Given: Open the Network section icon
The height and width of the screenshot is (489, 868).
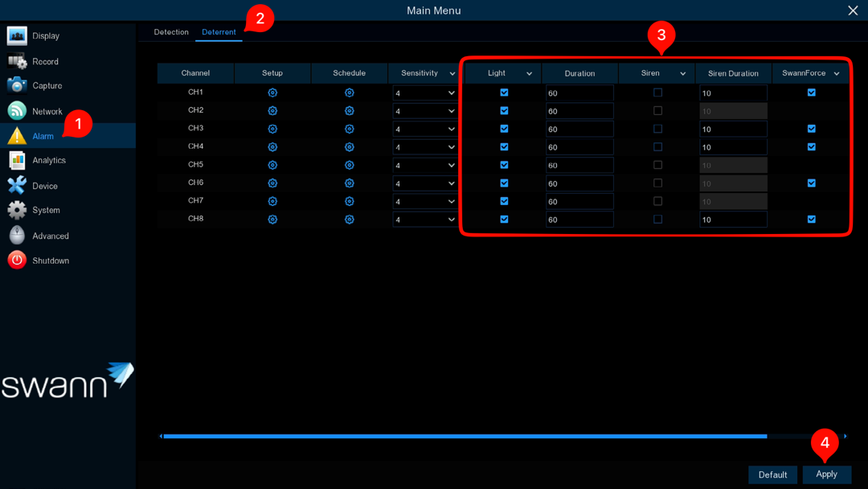Looking at the screenshot, I should [x=17, y=111].
